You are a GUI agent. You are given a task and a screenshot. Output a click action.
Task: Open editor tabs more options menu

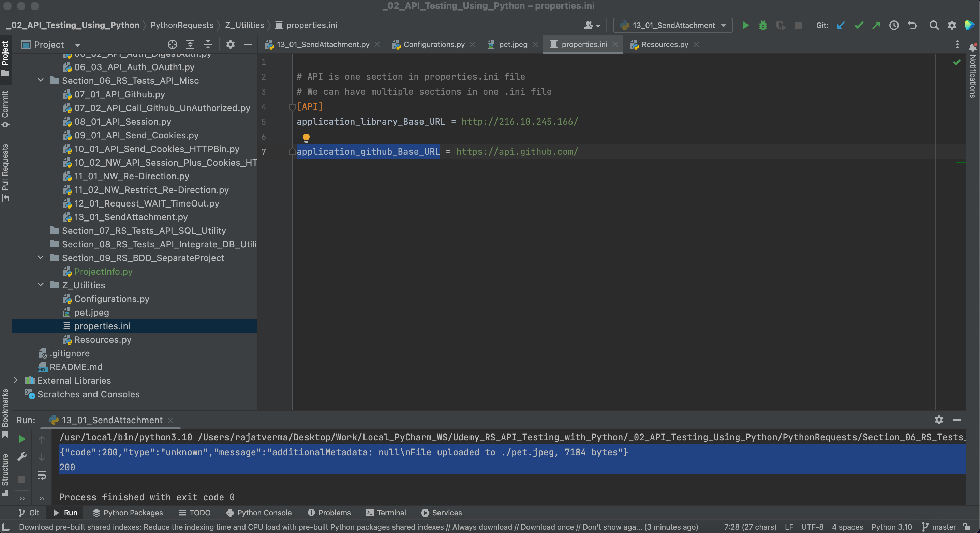[957, 45]
